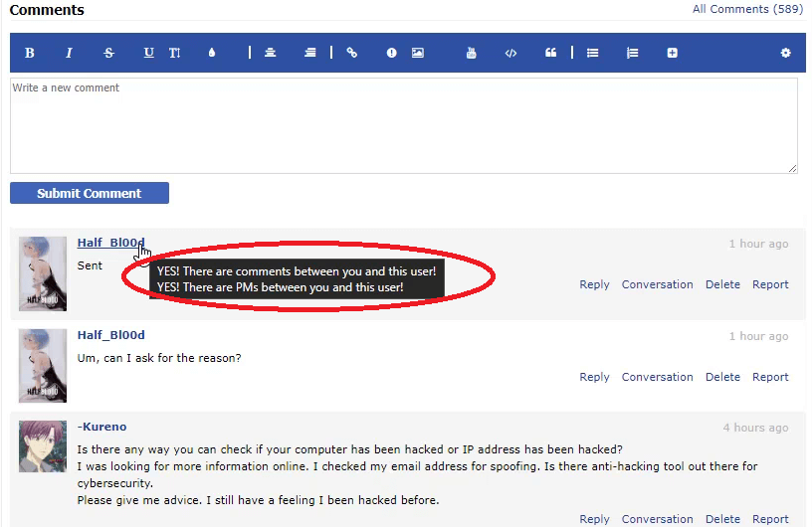This screenshot has width=812, height=527.
Task: Insert a YouTube video embed
Action: click(472, 53)
